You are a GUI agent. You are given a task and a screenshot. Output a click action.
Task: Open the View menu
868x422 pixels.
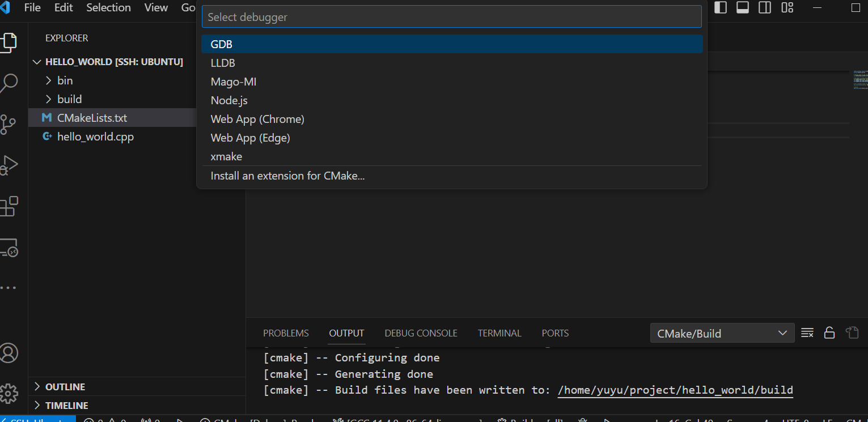(156, 7)
